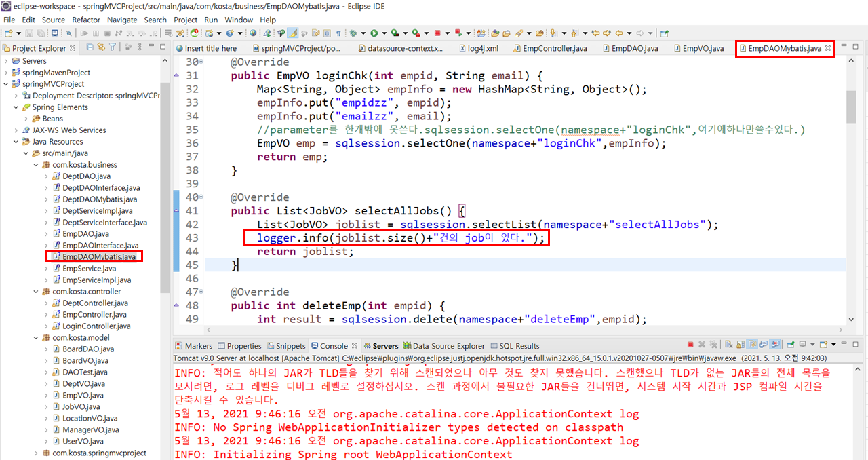Close the EmpDAOMybatis.java editor tab

point(828,48)
